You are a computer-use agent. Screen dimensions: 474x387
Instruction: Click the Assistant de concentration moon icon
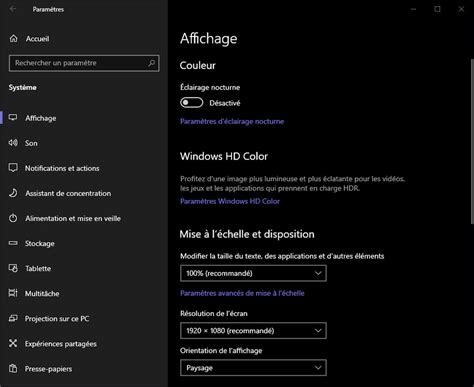click(13, 193)
